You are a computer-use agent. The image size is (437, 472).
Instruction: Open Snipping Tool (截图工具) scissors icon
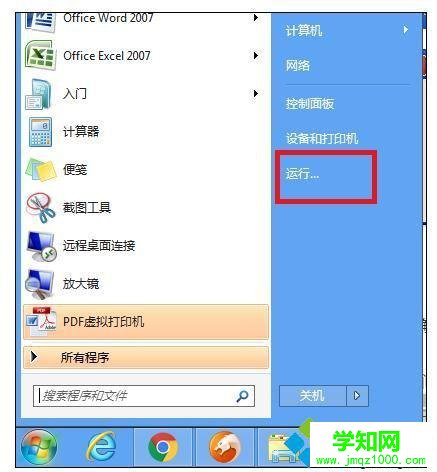41,208
